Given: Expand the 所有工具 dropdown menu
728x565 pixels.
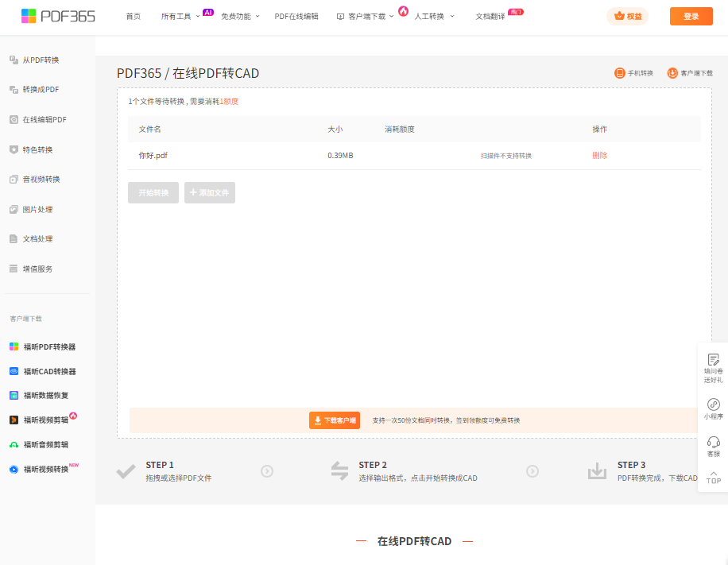Looking at the screenshot, I should tap(180, 17).
